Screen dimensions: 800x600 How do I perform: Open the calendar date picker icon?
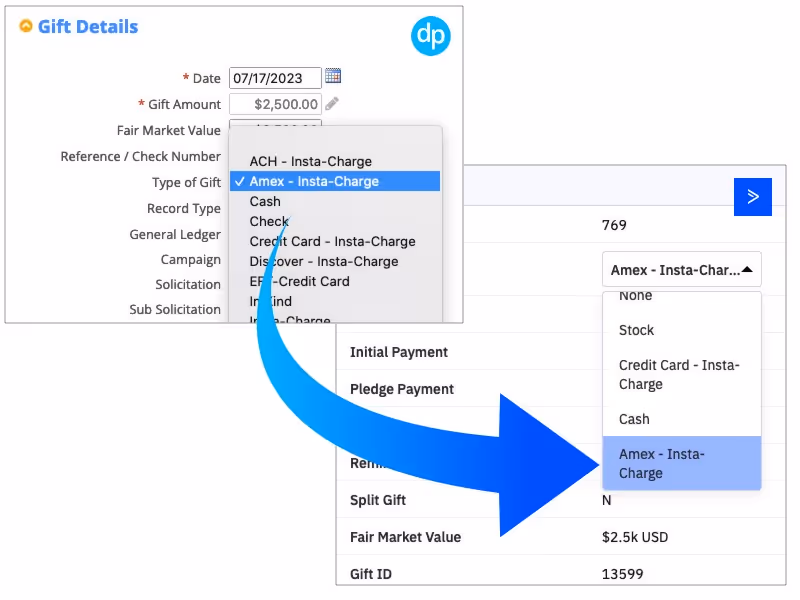[x=333, y=76]
